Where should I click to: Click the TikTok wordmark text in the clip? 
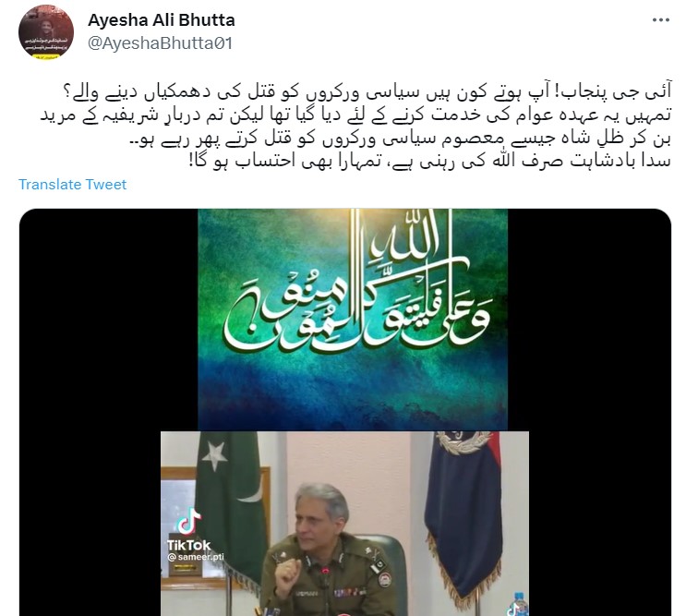pyautogui.click(x=188, y=545)
